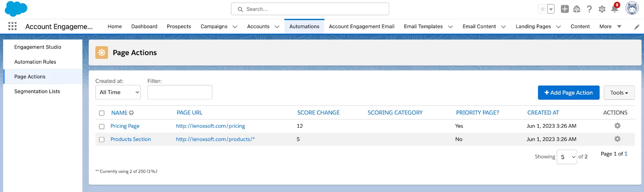
Task: Expand the Landing Pages tab chevron
Action: (x=559, y=27)
